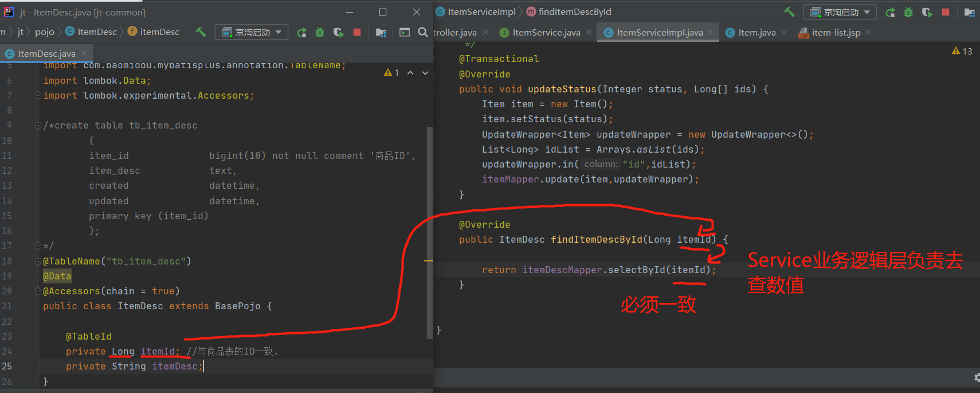Click 'return itemDescMapper.selectById(itemId);' line
980x393 pixels.
point(599,270)
